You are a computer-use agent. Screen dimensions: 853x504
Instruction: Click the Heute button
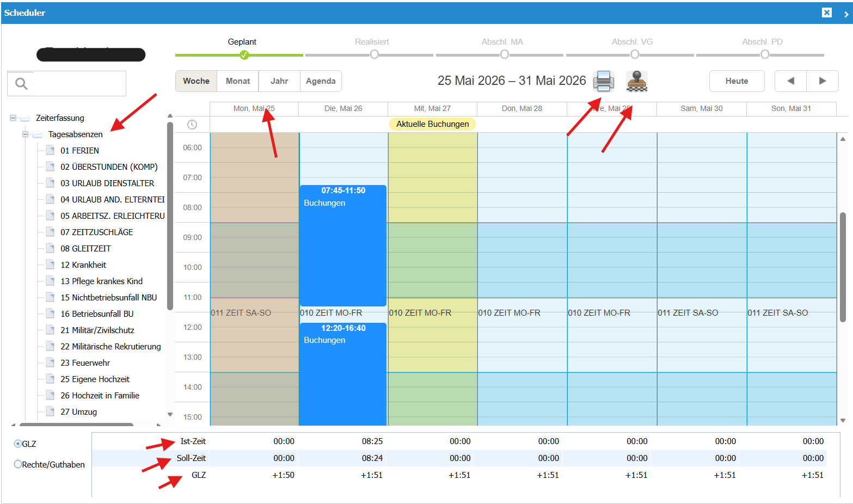click(x=737, y=81)
